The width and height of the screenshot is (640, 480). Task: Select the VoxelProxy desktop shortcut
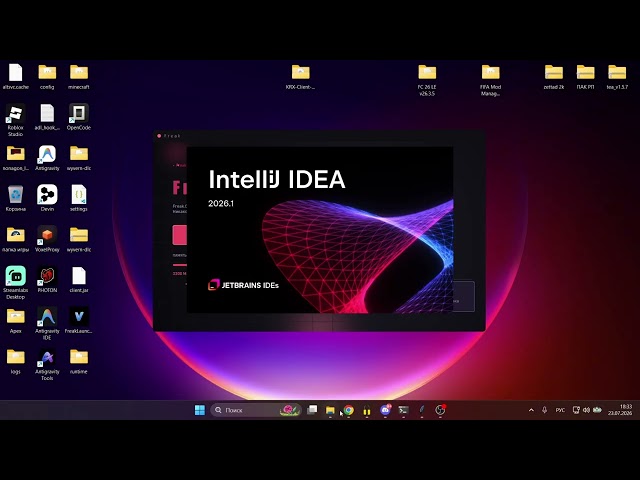tap(47, 239)
